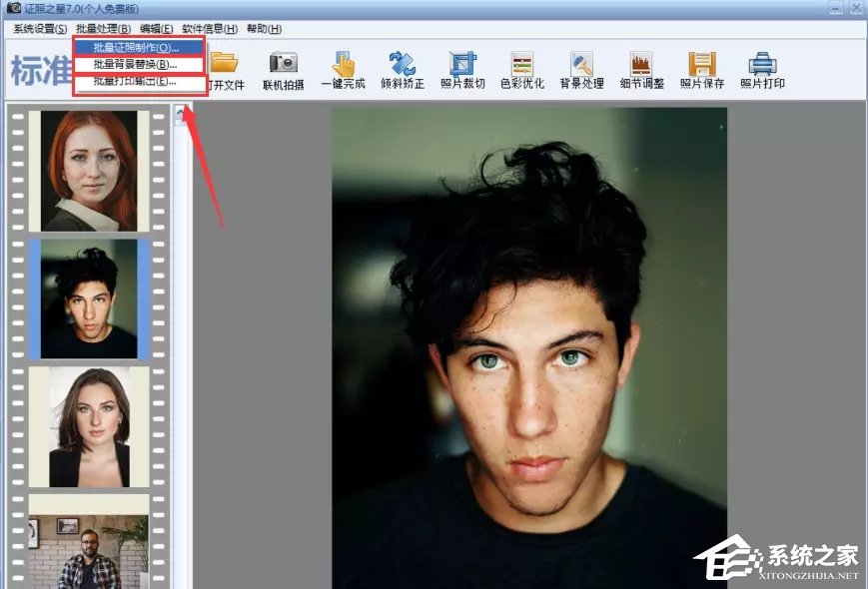Open the 色彩优化 tool icon

point(522,64)
